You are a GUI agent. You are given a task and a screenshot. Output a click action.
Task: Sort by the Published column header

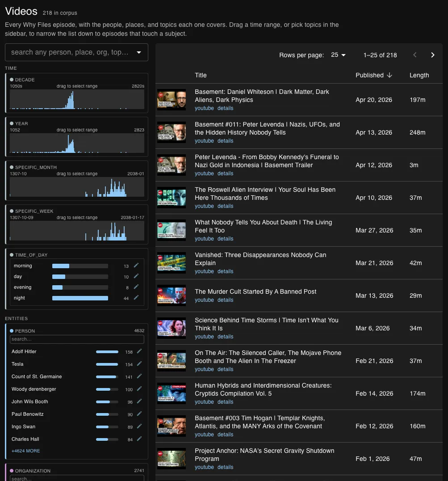(x=369, y=75)
